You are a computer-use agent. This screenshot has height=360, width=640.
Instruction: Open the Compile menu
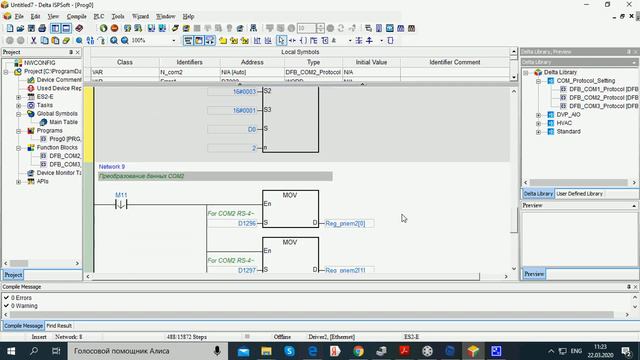(x=76, y=16)
